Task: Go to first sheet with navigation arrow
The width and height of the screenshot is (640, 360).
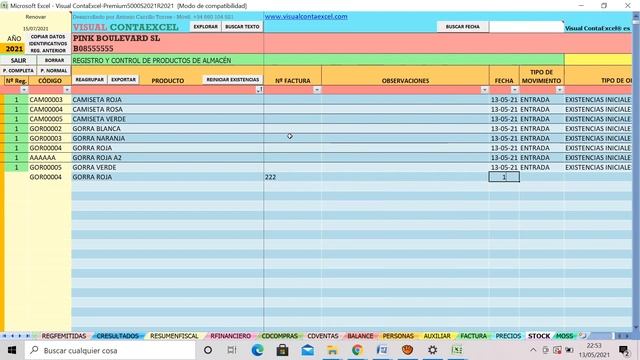Action: coord(4,336)
